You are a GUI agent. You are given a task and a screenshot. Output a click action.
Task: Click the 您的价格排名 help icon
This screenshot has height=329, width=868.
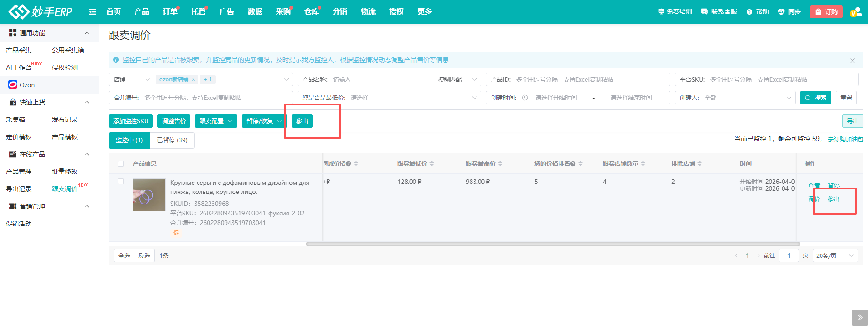573,163
